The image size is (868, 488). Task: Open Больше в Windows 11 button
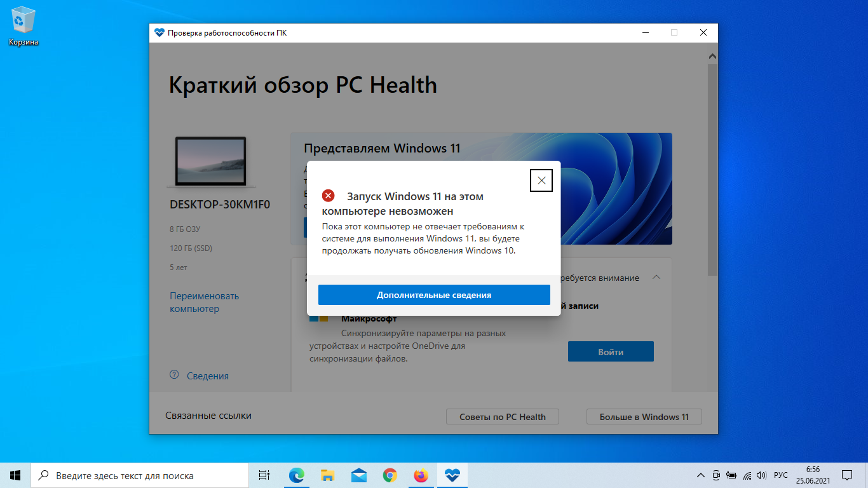[x=644, y=417]
